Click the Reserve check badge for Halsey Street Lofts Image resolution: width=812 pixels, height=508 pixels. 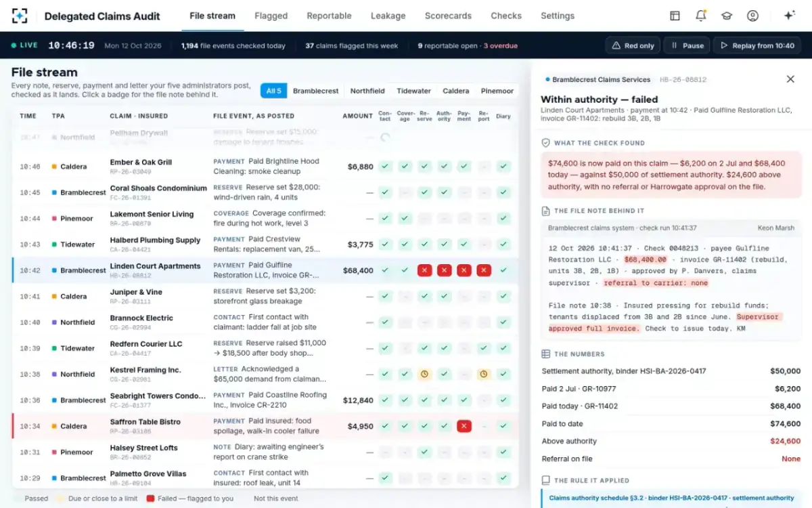pyautogui.click(x=424, y=452)
